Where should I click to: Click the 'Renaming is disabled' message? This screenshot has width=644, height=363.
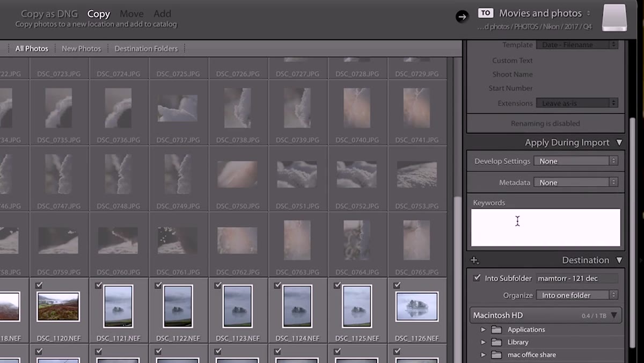545,124
